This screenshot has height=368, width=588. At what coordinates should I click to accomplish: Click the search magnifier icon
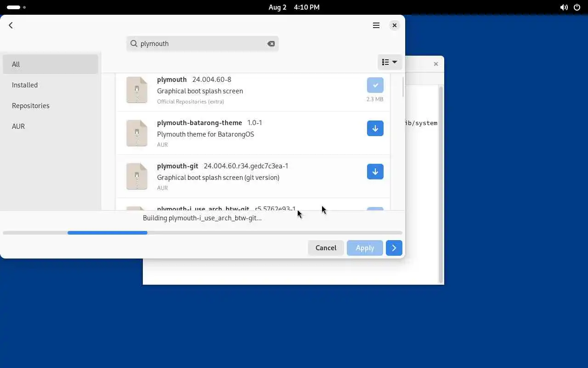134,43
